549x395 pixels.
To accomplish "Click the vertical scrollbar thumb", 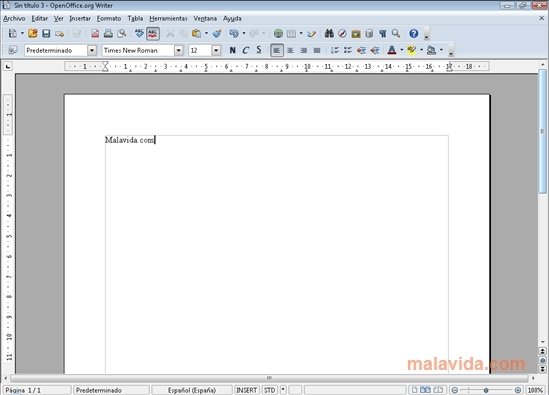I will coord(542,131).
